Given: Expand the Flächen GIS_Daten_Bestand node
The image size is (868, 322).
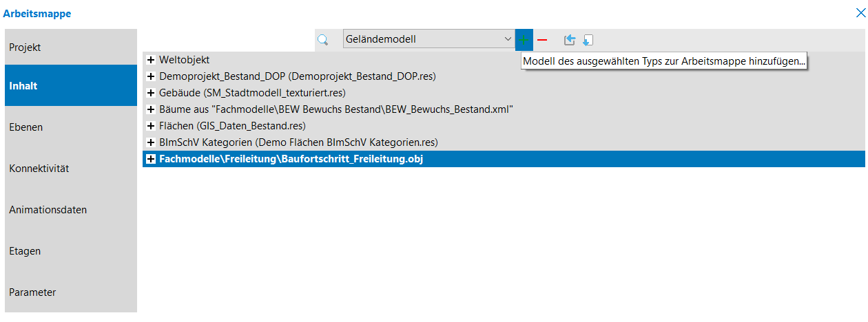Looking at the screenshot, I should pos(151,126).
